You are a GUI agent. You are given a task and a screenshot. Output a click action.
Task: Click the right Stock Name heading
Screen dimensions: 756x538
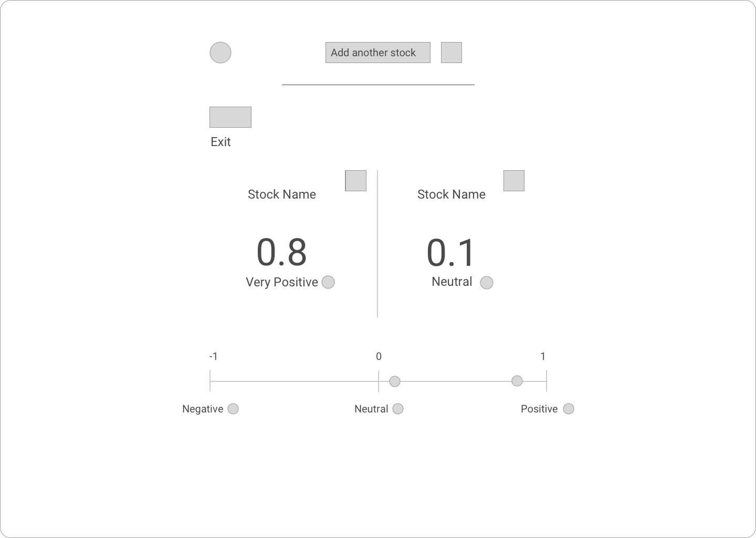coord(451,194)
